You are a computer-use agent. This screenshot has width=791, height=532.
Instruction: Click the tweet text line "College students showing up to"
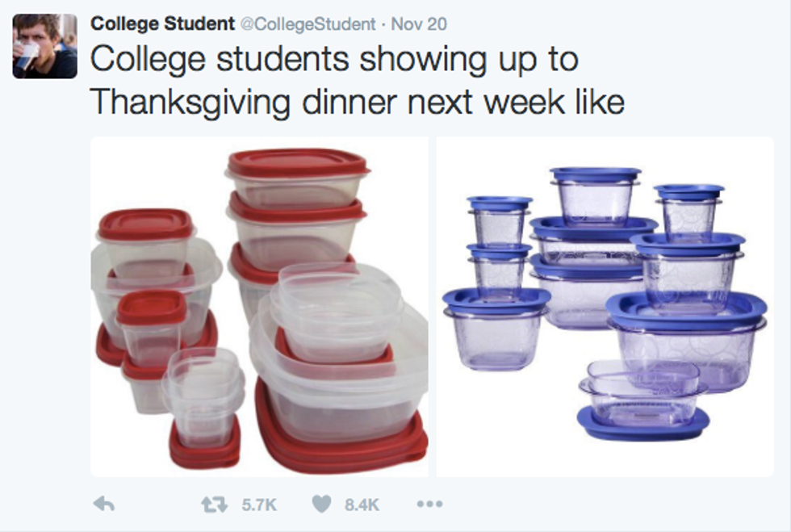(x=333, y=61)
